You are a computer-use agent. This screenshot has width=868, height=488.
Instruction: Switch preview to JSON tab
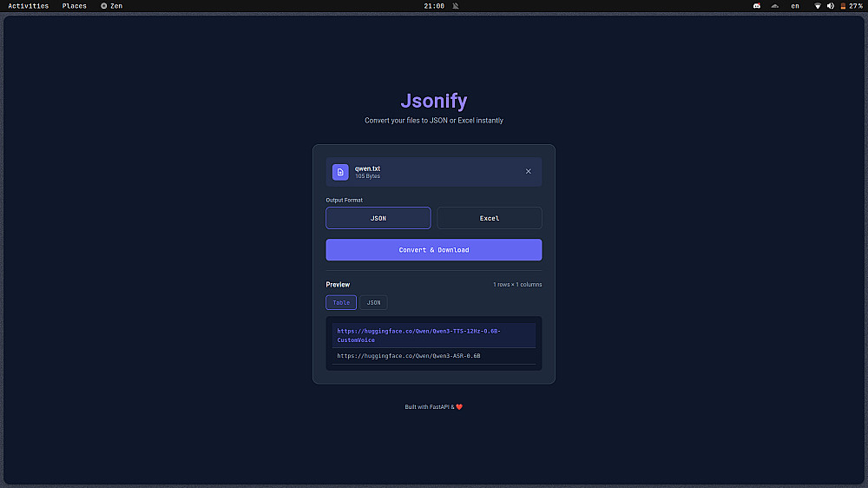click(373, 302)
